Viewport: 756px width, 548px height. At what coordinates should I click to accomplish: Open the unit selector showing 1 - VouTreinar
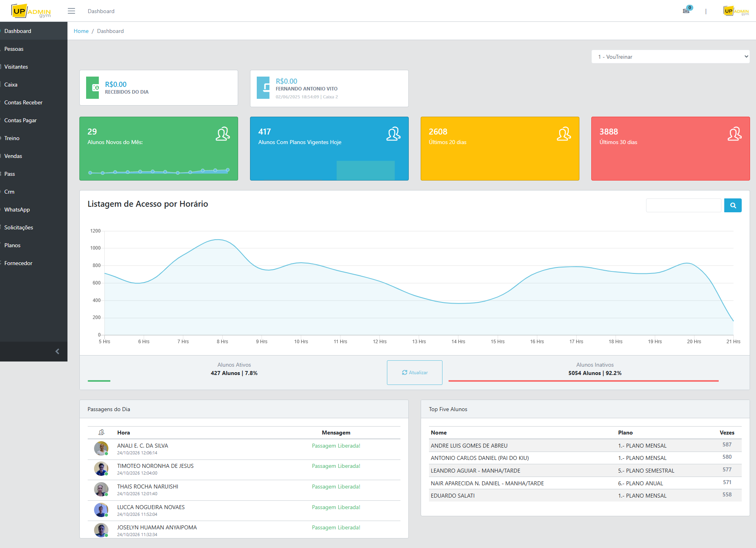point(670,57)
